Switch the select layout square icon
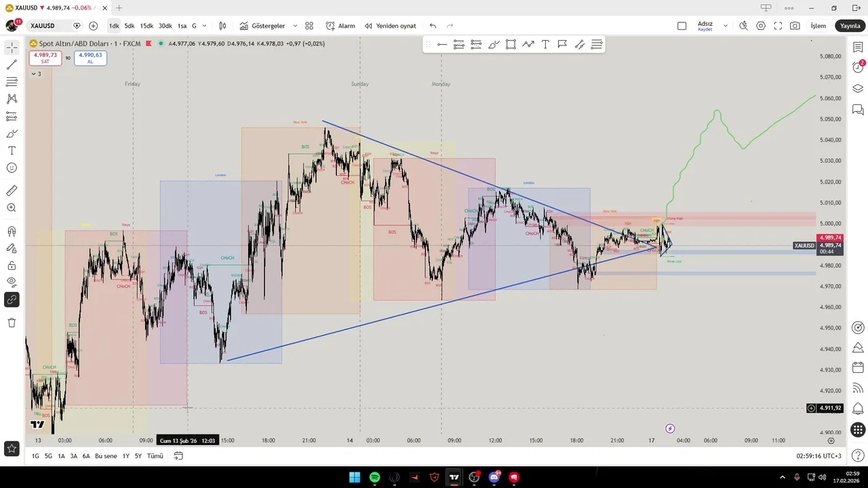The height and width of the screenshot is (488, 868). coord(682,26)
